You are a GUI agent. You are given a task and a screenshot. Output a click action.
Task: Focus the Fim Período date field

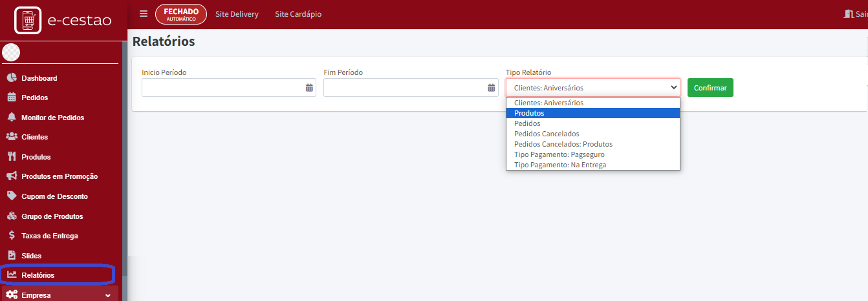point(411,88)
